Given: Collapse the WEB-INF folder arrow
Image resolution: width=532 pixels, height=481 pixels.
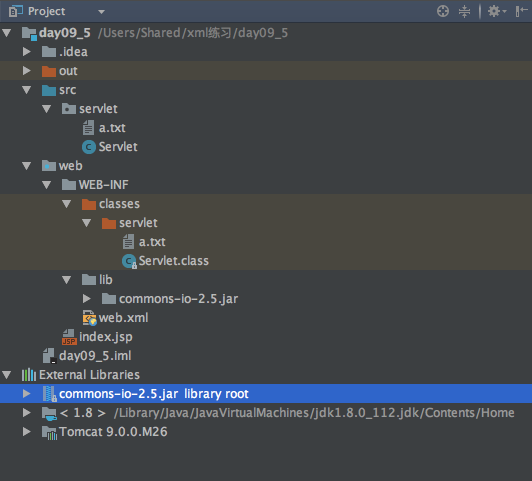Looking at the screenshot, I should (x=46, y=185).
